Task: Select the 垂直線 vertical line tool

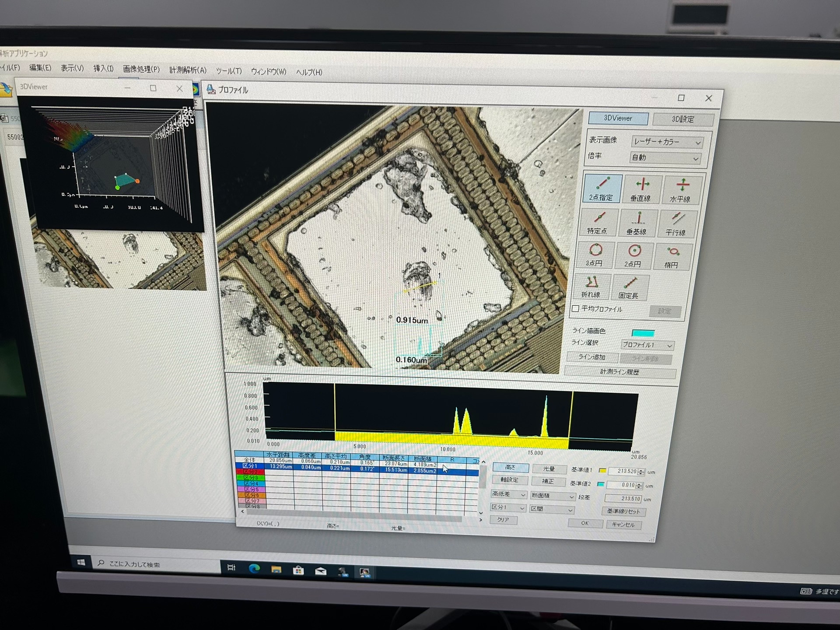Action: tap(641, 189)
